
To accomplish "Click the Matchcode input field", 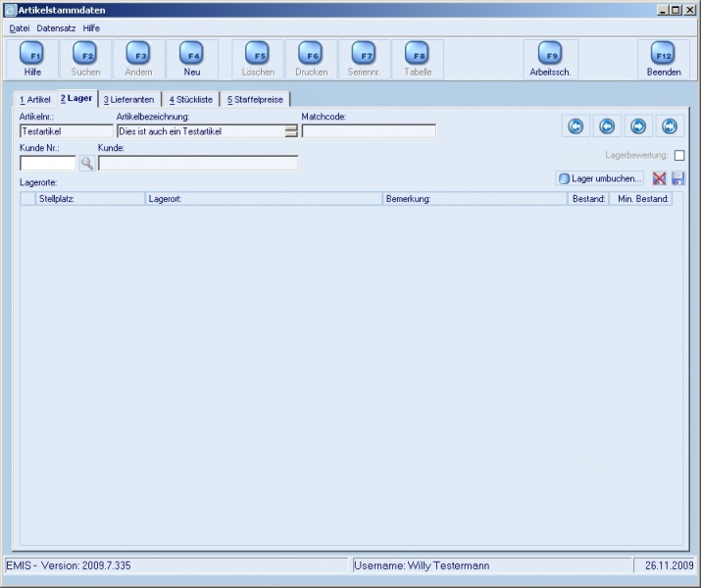I will (369, 131).
